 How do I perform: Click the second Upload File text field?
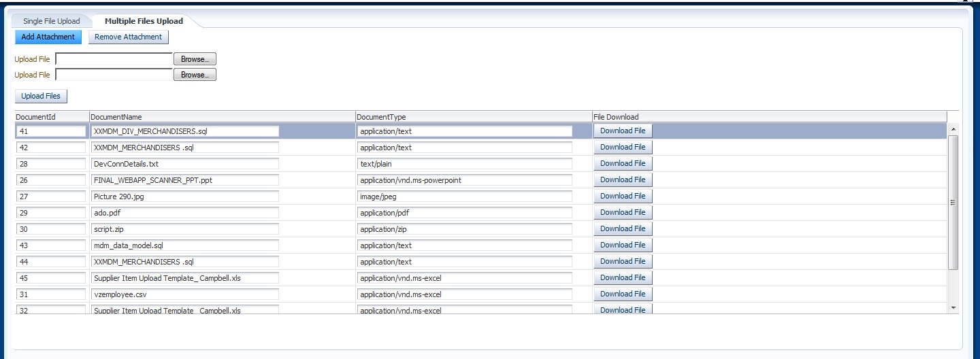pyautogui.click(x=114, y=75)
